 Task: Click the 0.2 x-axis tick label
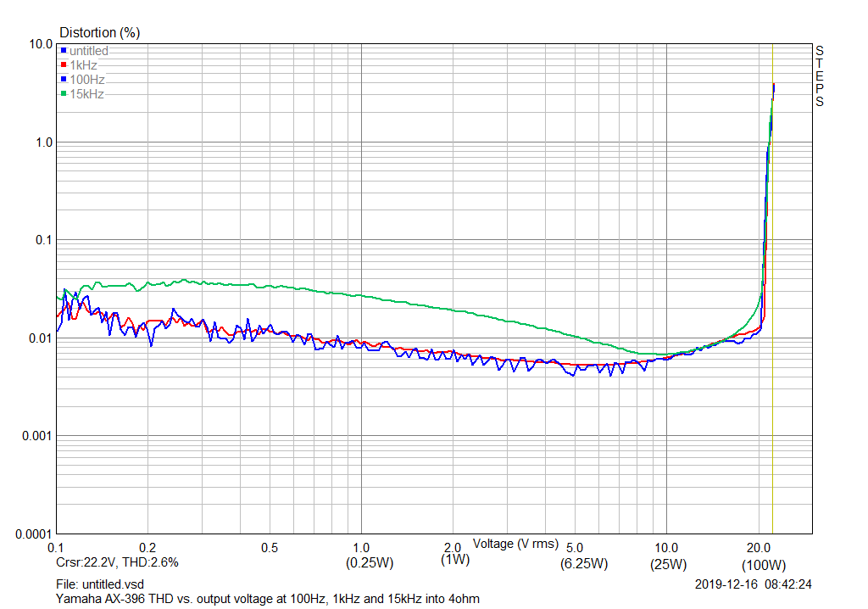point(147,548)
